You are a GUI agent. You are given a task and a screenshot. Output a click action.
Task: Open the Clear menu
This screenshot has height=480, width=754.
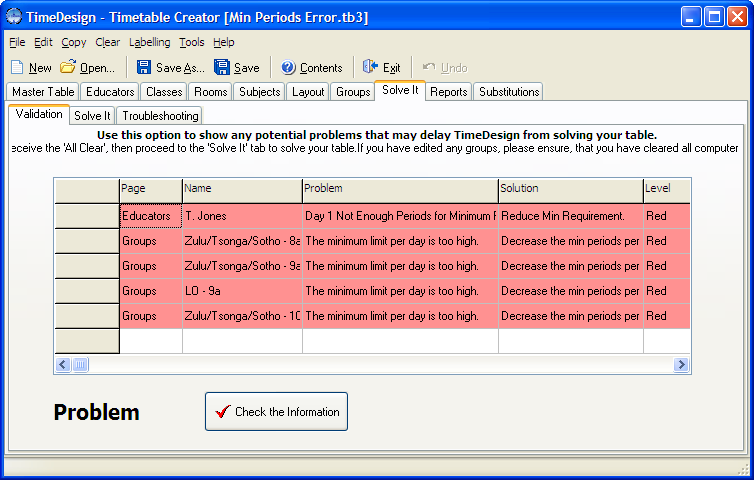(x=107, y=42)
